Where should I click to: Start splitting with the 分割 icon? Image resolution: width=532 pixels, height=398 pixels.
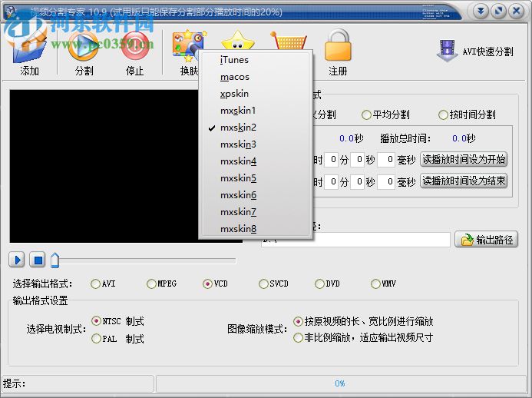[84, 53]
